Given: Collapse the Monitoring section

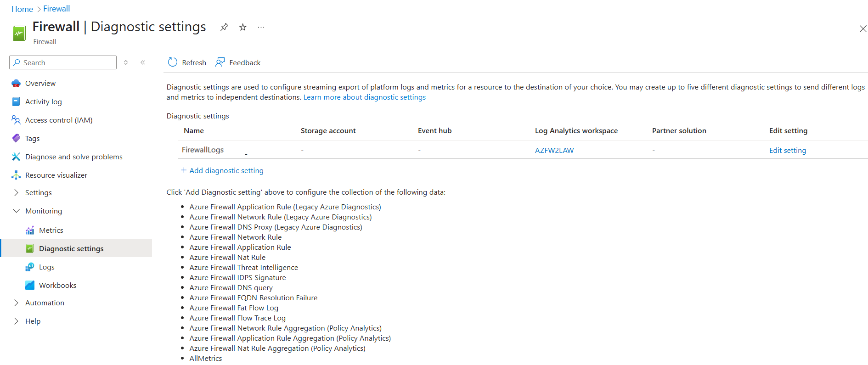Looking at the screenshot, I should click(16, 211).
